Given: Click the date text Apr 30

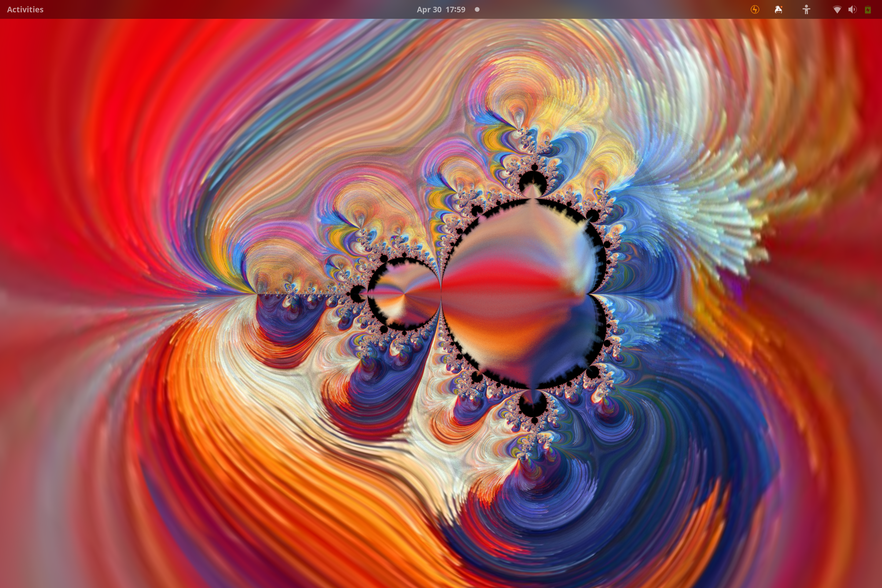Looking at the screenshot, I should pyautogui.click(x=429, y=9).
